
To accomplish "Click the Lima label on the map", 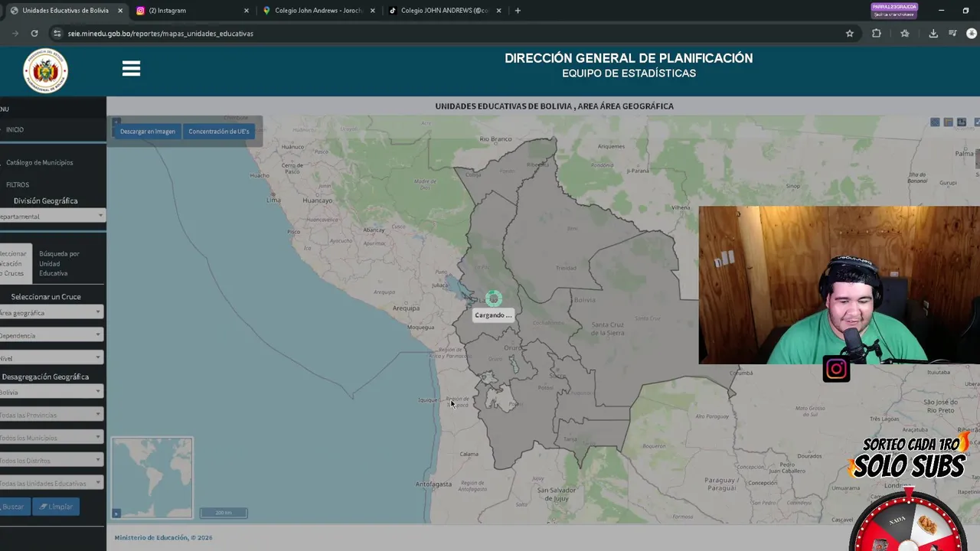I will tap(273, 200).
